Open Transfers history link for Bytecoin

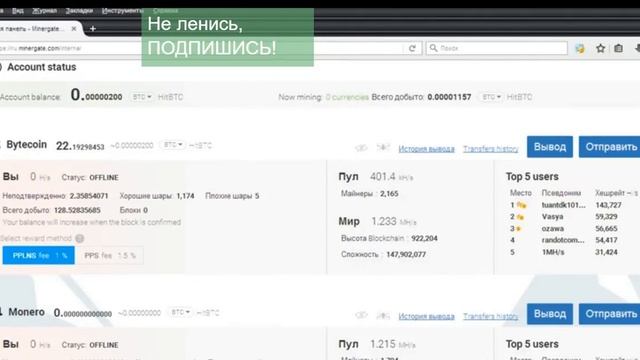[x=491, y=149]
